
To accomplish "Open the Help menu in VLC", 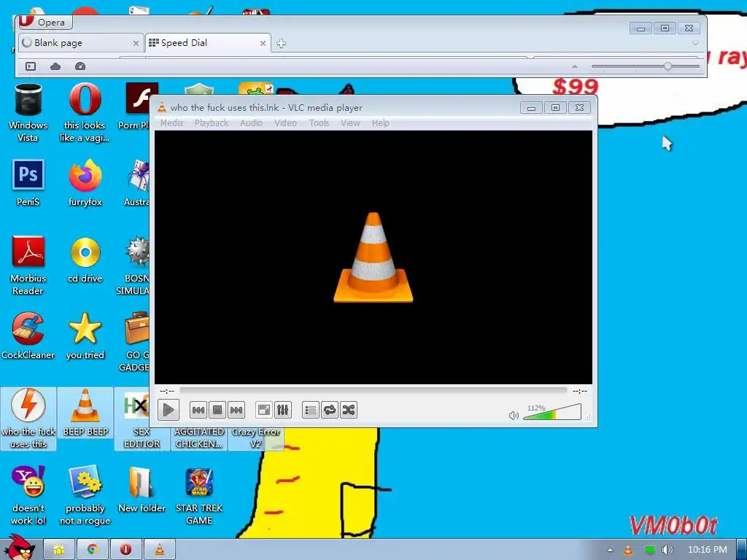I will pos(381,122).
